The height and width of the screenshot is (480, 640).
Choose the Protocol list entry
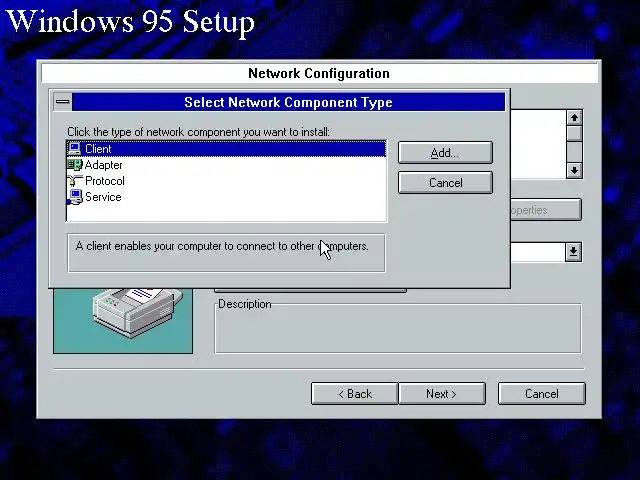(226, 181)
